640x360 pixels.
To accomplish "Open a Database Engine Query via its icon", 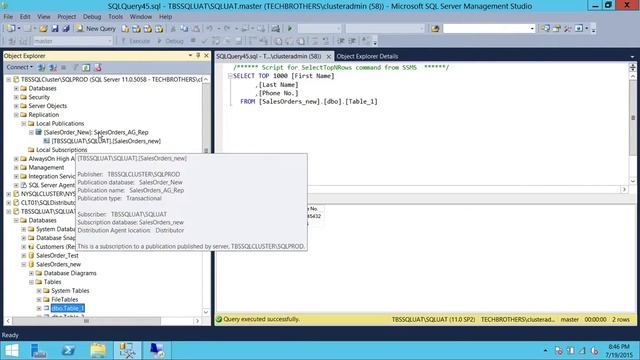I will coord(125,29).
